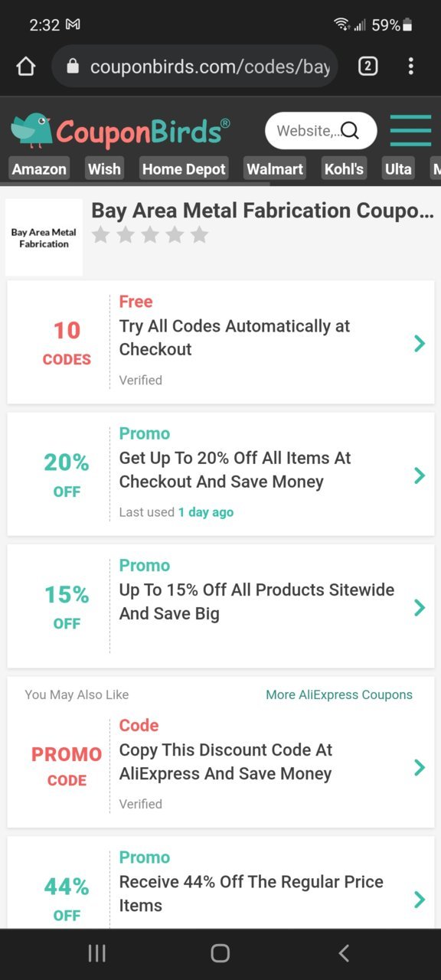Tap the Android back navigation icon

tap(344, 952)
